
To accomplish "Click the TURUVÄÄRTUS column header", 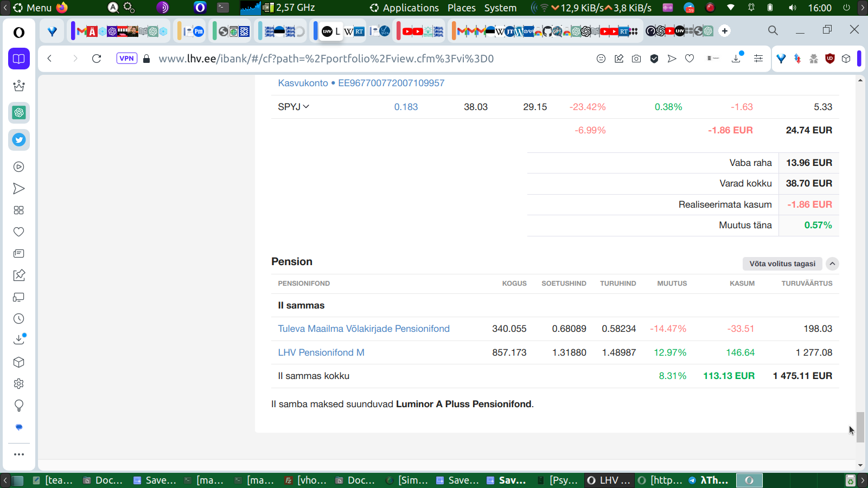I will click(x=807, y=284).
